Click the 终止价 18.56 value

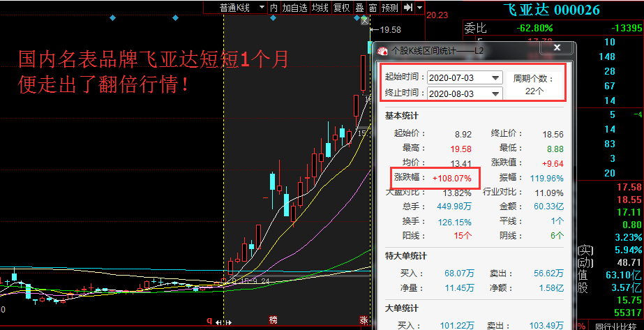[x=553, y=134]
